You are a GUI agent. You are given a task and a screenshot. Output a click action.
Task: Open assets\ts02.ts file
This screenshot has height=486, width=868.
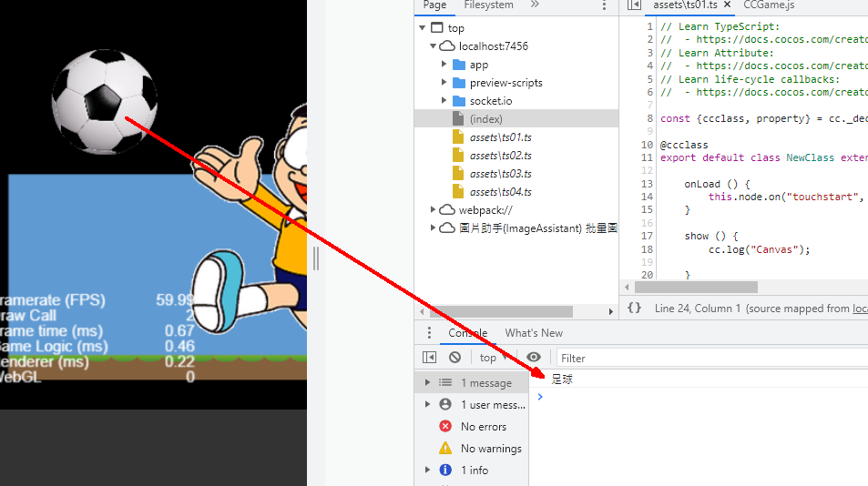[x=500, y=156]
